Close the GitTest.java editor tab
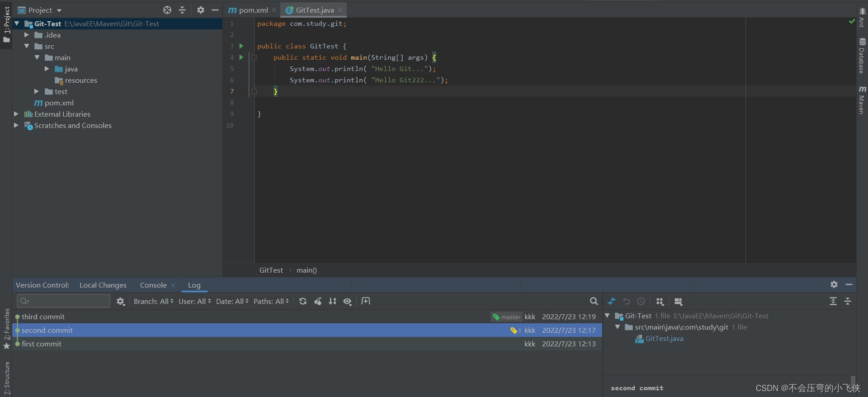 pos(340,10)
